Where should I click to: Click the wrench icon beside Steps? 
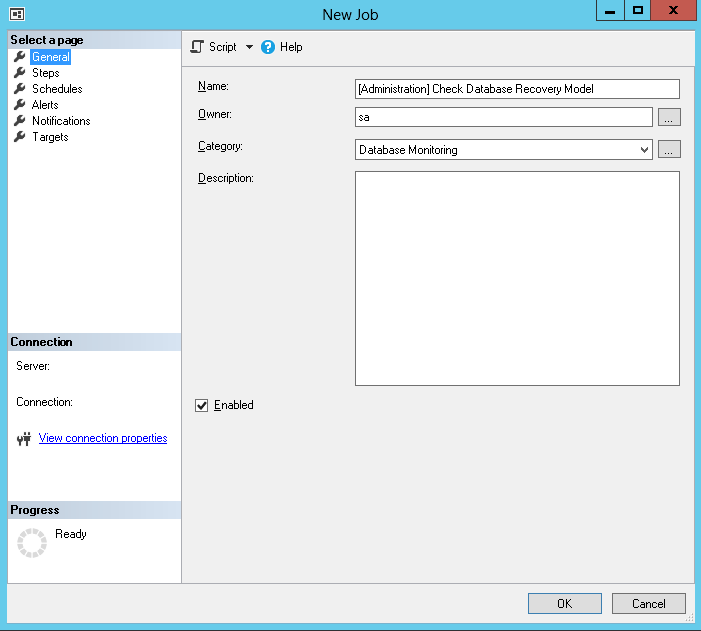20,72
